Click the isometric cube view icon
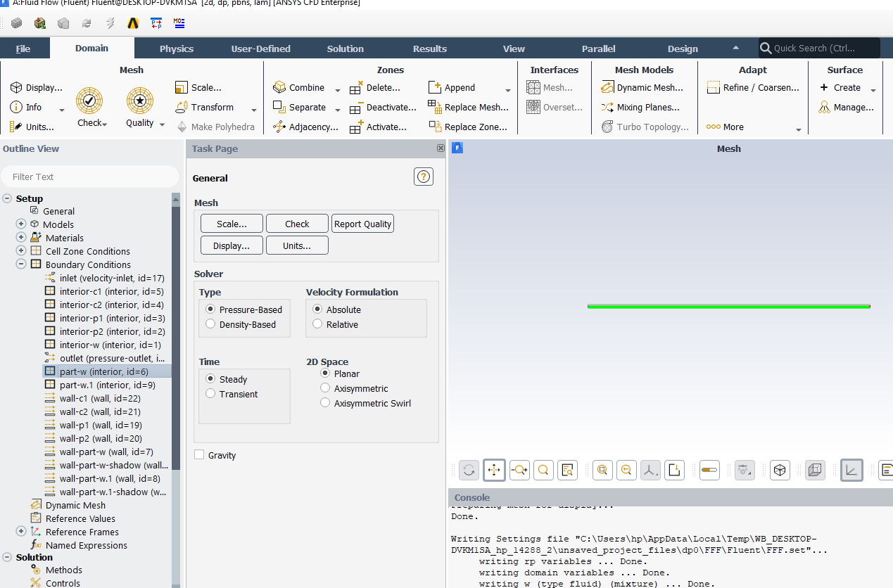Viewport: 893px width, 588px height. pyautogui.click(x=780, y=470)
